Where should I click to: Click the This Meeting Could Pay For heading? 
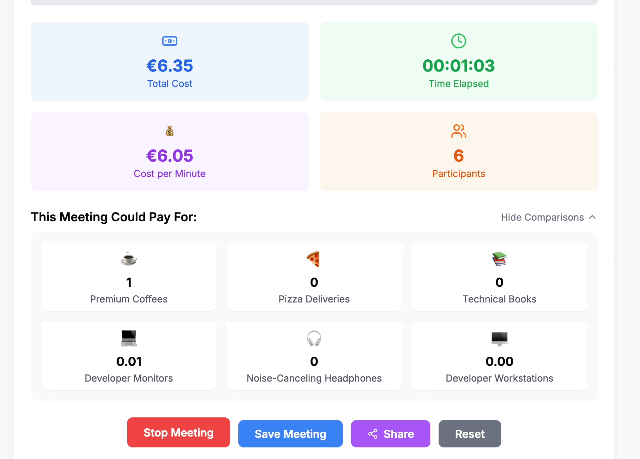coord(113,217)
